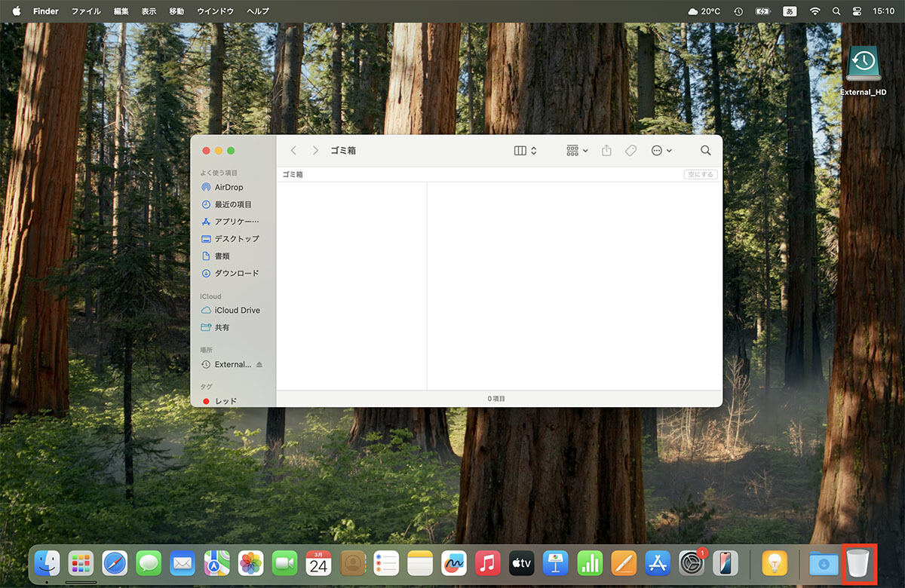This screenshot has height=588, width=905.
Task: Open Notes from the Dock
Action: click(x=420, y=562)
